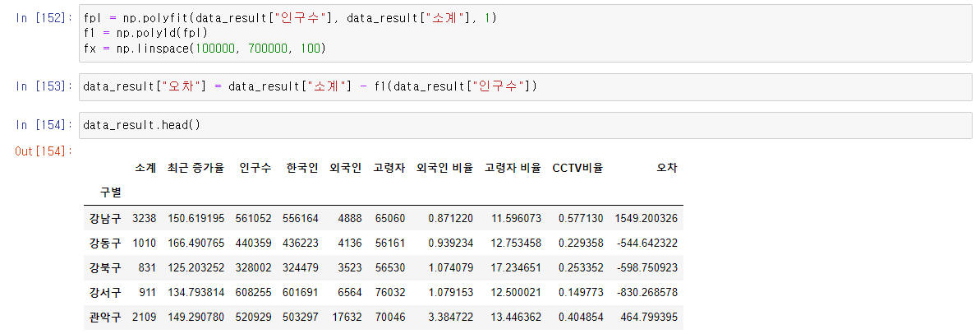Select the 강북구 row label
Image resolution: width=980 pixels, height=334 pixels.
point(105,267)
